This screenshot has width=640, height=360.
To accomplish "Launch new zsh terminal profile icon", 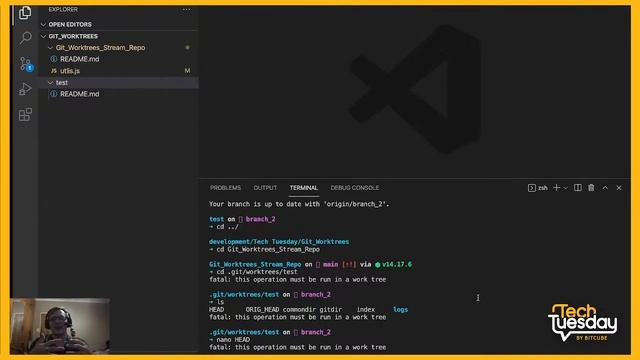I will [531, 188].
